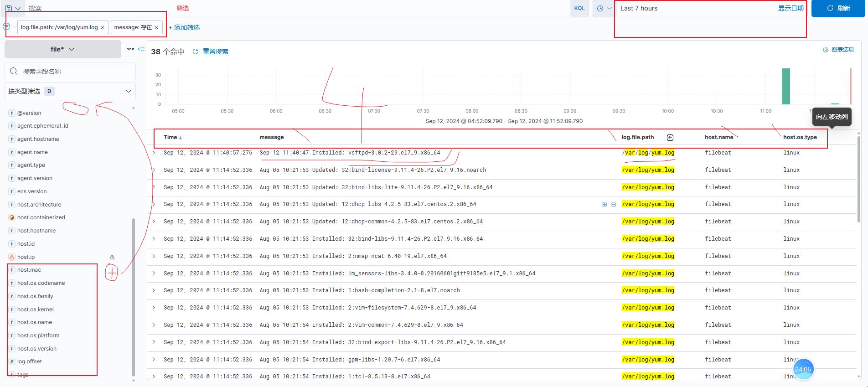
Task: Open the saved query menu
Action: tap(13, 8)
